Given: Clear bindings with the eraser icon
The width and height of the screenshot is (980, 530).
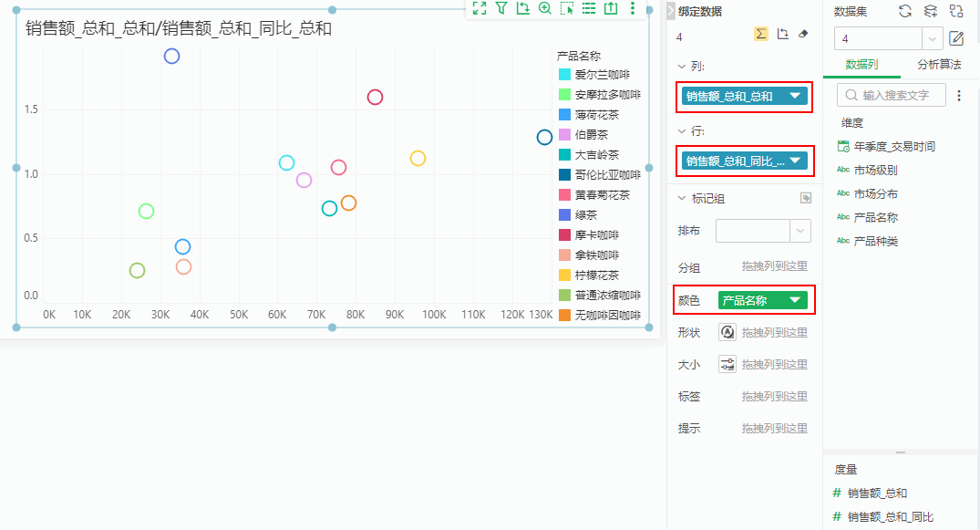Looking at the screenshot, I should click(x=802, y=34).
